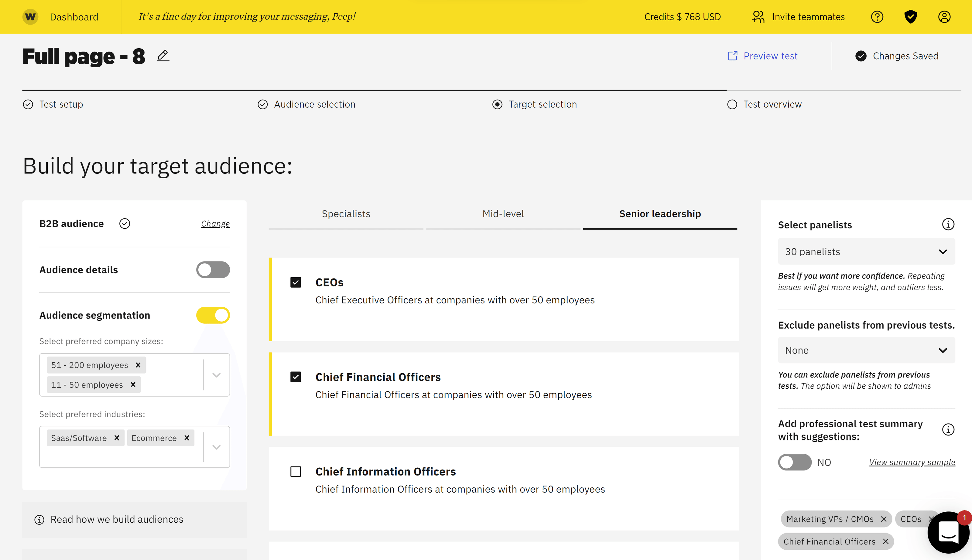Select the Mid-level tab

pos(503,213)
